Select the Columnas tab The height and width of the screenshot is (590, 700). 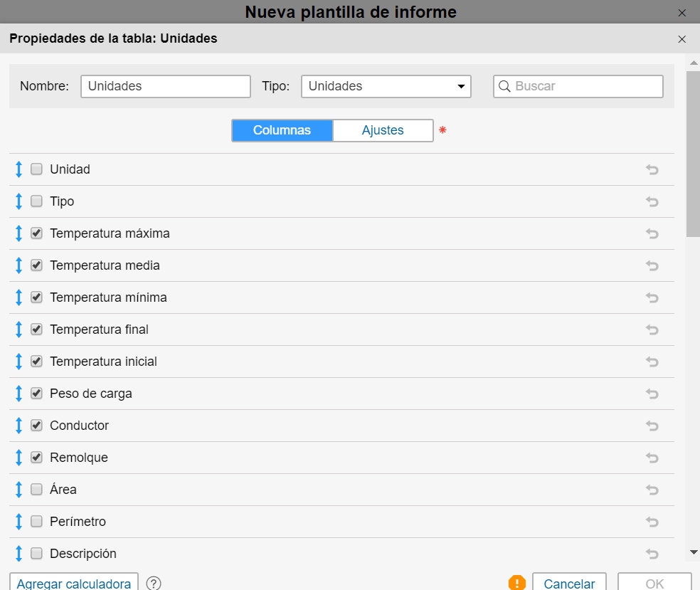coord(282,130)
